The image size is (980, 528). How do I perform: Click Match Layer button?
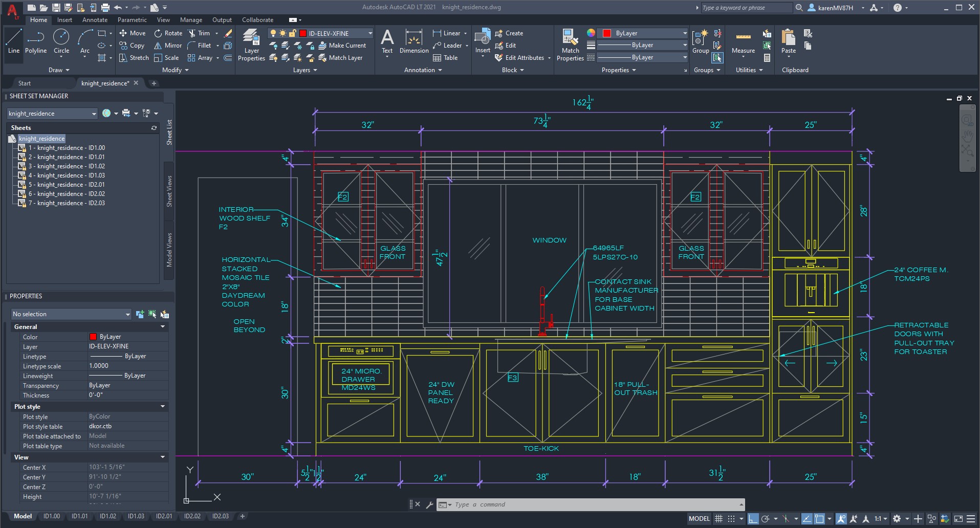[x=341, y=58]
